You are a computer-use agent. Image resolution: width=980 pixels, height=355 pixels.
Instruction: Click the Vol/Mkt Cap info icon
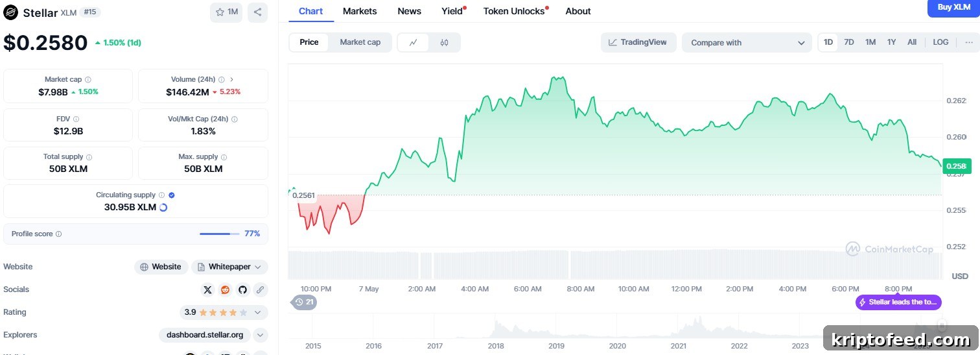(x=234, y=119)
